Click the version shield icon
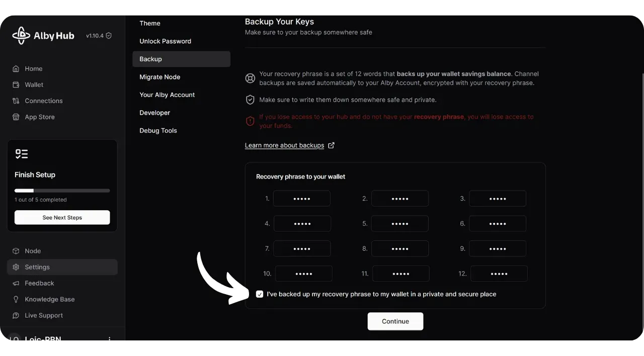 click(109, 36)
